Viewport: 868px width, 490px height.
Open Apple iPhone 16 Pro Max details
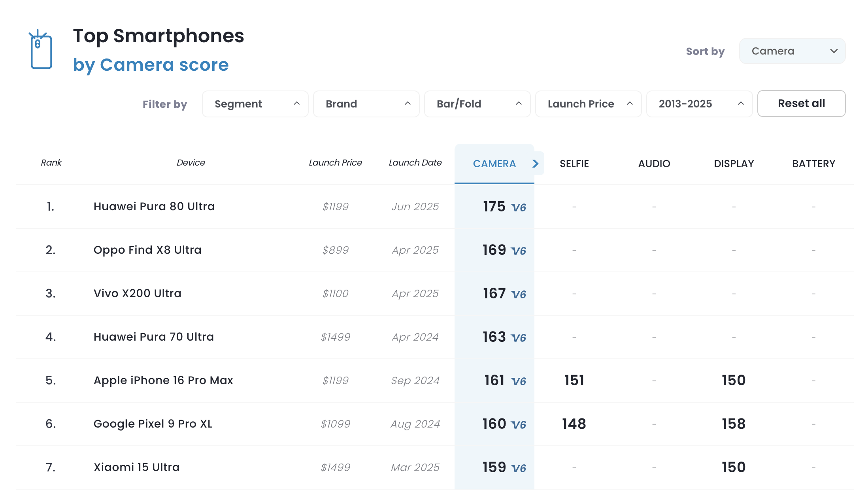(163, 380)
